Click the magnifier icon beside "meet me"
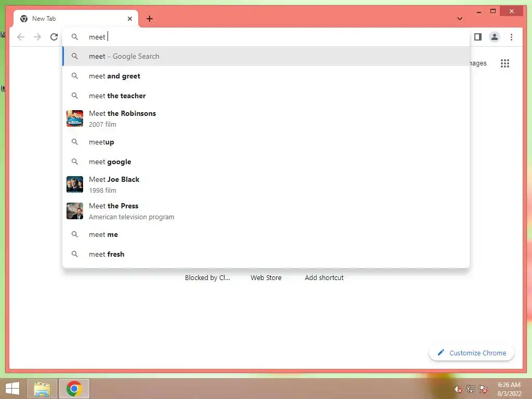The height and width of the screenshot is (399, 532). (75, 234)
